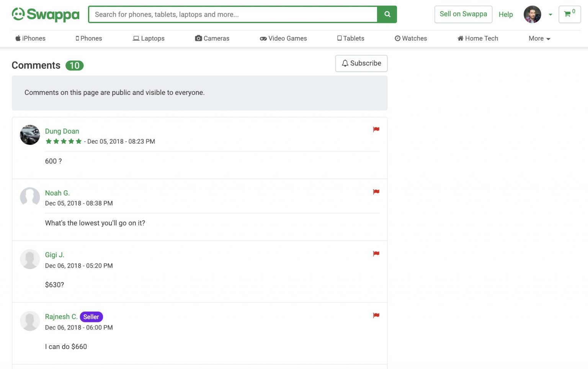Image resolution: width=588 pixels, height=369 pixels.
Task: Open Dung Doan's profile
Action: (62, 131)
